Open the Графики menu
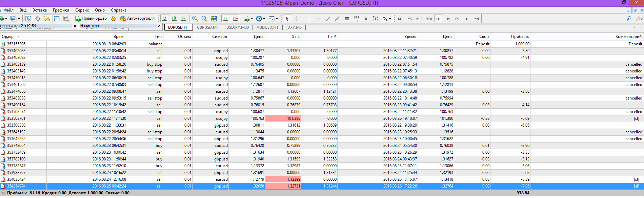The image size is (644, 198). tap(61, 10)
